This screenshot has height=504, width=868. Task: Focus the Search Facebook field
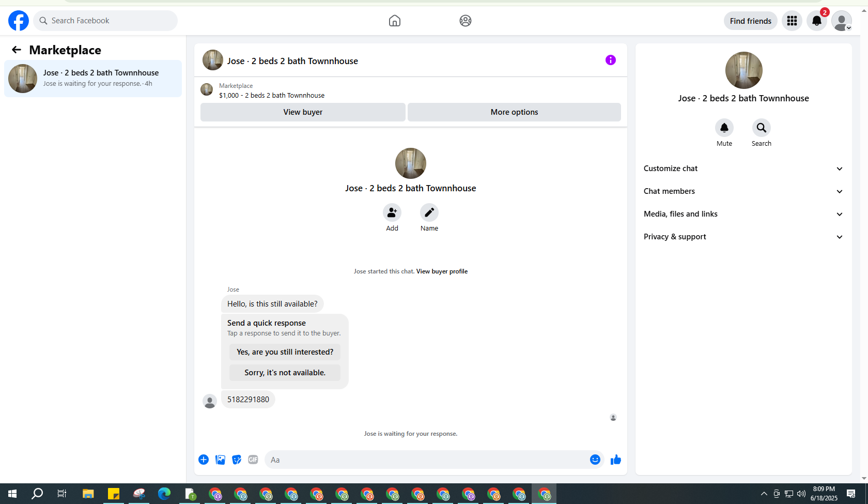[x=105, y=21]
